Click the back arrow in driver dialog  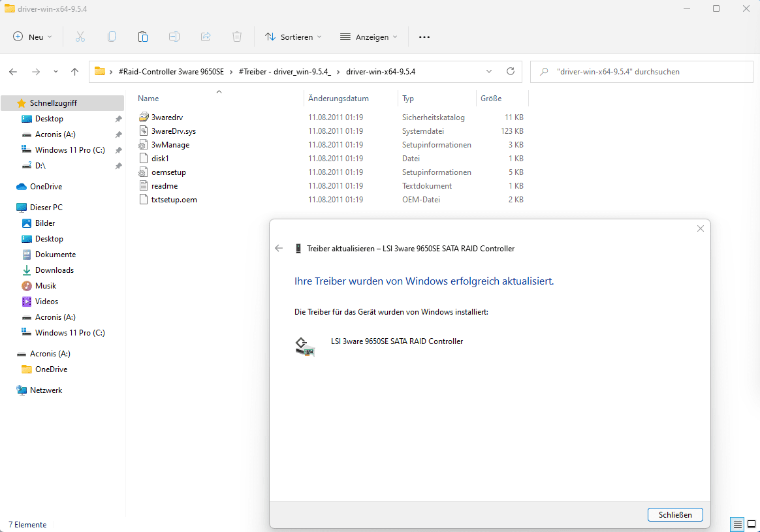click(279, 248)
